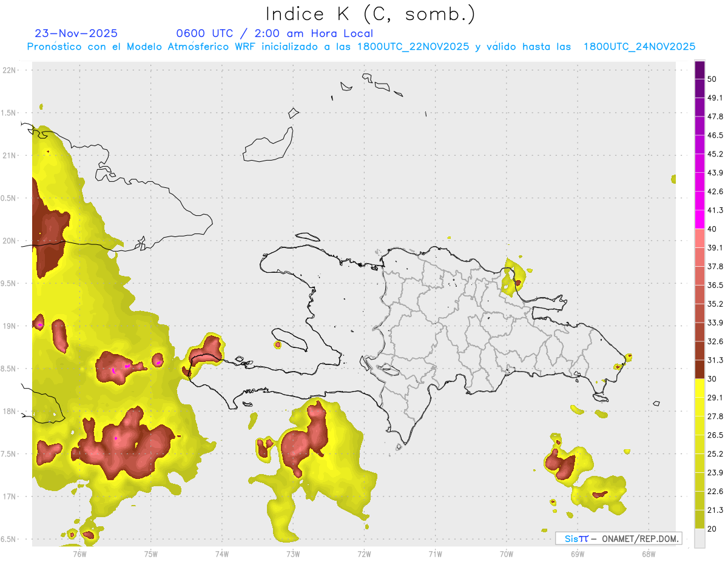This screenshot has width=728, height=562.
Task: Click the WRF forecast description line
Action: point(361,47)
